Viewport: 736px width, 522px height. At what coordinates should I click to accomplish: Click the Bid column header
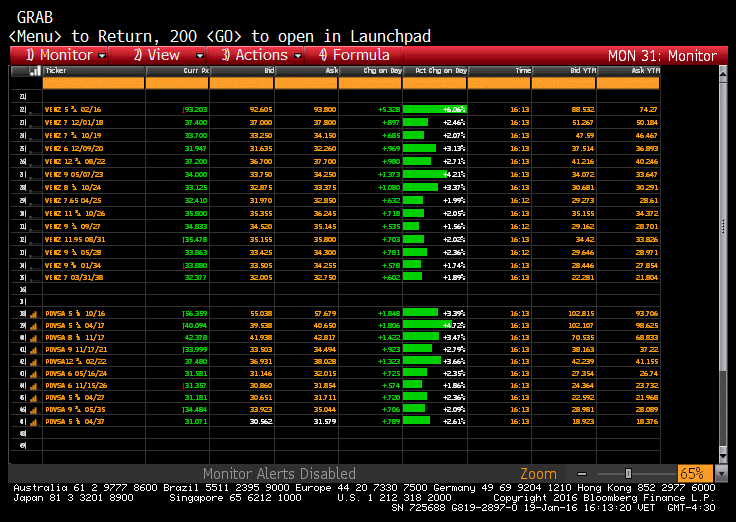242,71
